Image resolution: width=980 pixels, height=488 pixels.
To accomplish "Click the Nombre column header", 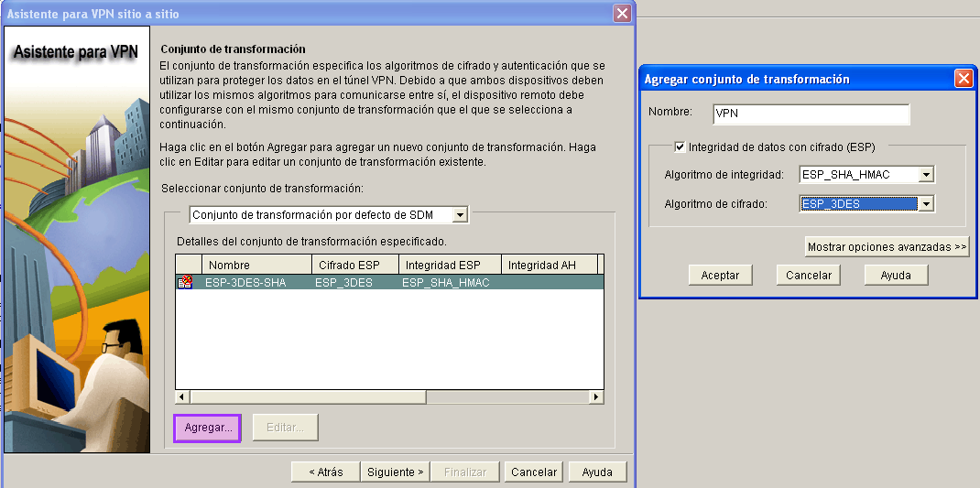I will tap(256, 265).
